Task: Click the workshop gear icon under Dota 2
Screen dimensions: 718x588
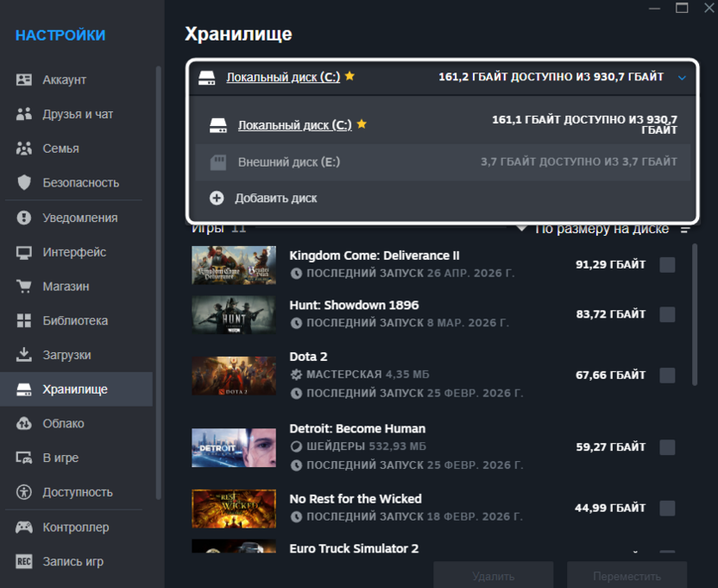Action: coord(296,375)
